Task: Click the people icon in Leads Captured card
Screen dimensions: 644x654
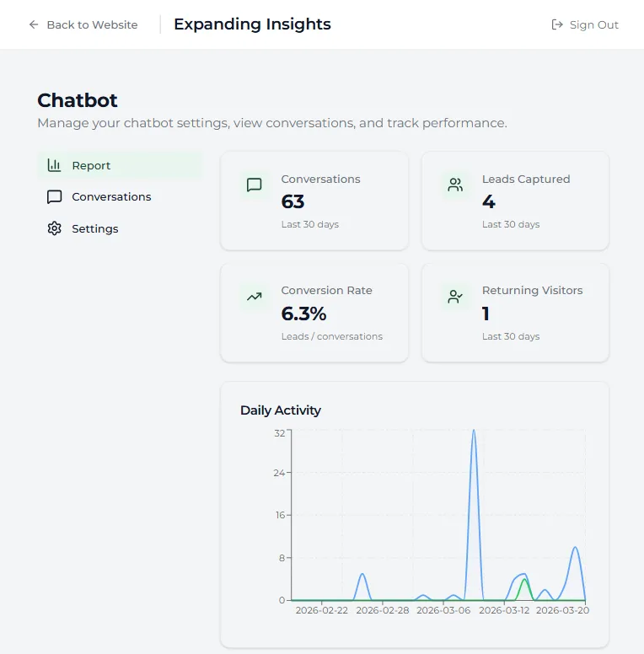Action: point(455,185)
